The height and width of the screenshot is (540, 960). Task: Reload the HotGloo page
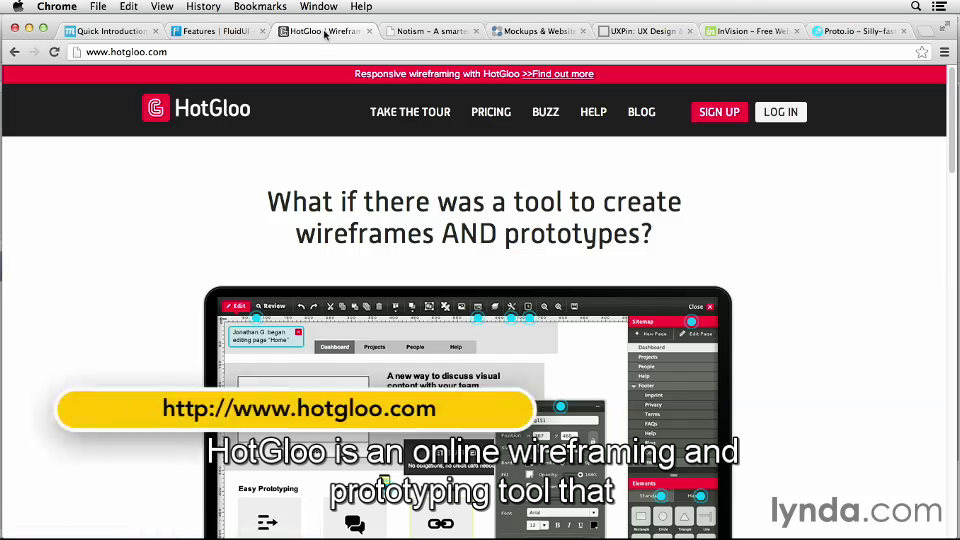coord(54,52)
